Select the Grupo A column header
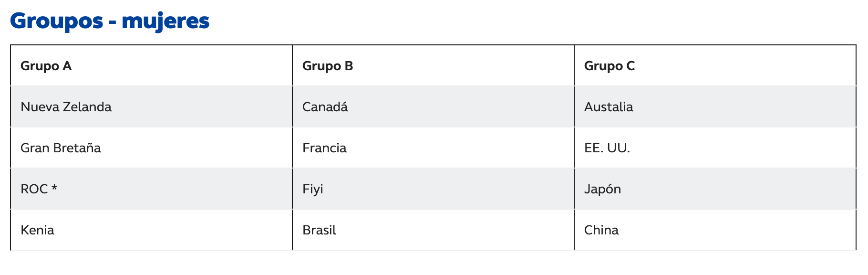The height and width of the screenshot is (275, 868). tap(46, 66)
